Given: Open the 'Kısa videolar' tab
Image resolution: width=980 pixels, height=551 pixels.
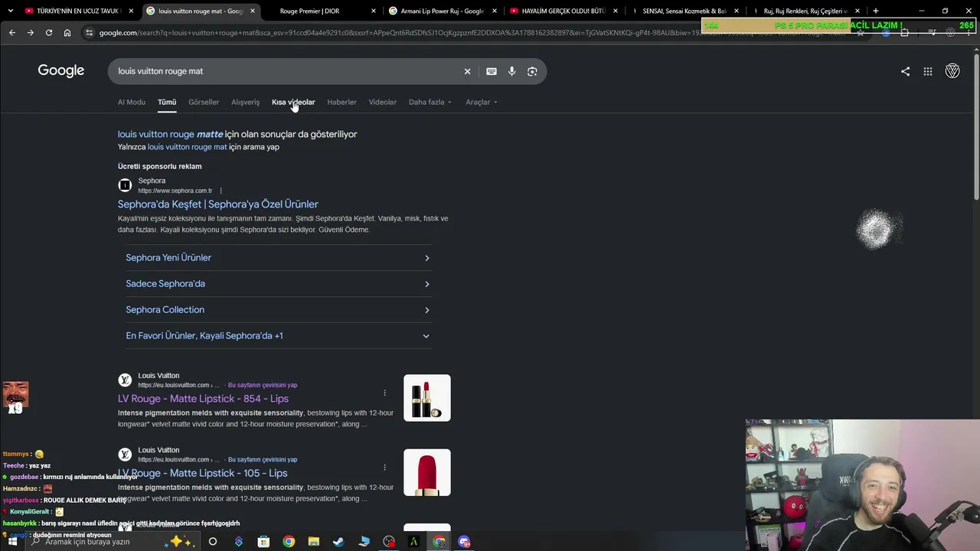Looking at the screenshot, I should click(x=293, y=102).
